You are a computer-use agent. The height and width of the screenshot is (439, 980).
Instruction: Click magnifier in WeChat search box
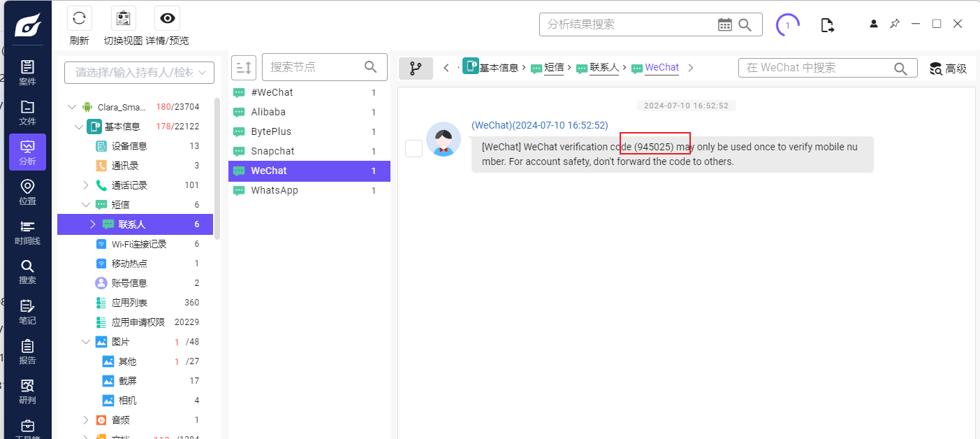pyautogui.click(x=901, y=68)
